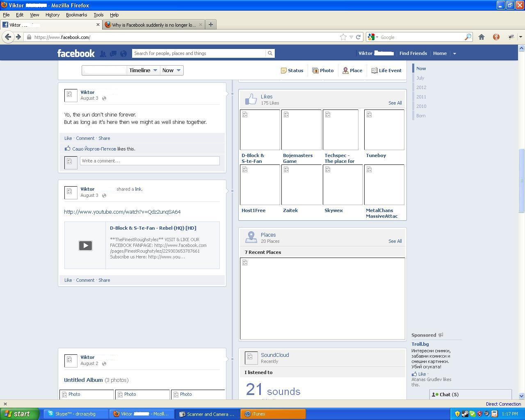This screenshot has height=420, width=525.
Task: Click the Google search magnifier icon
Action: pyautogui.click(x=468, y=37)
